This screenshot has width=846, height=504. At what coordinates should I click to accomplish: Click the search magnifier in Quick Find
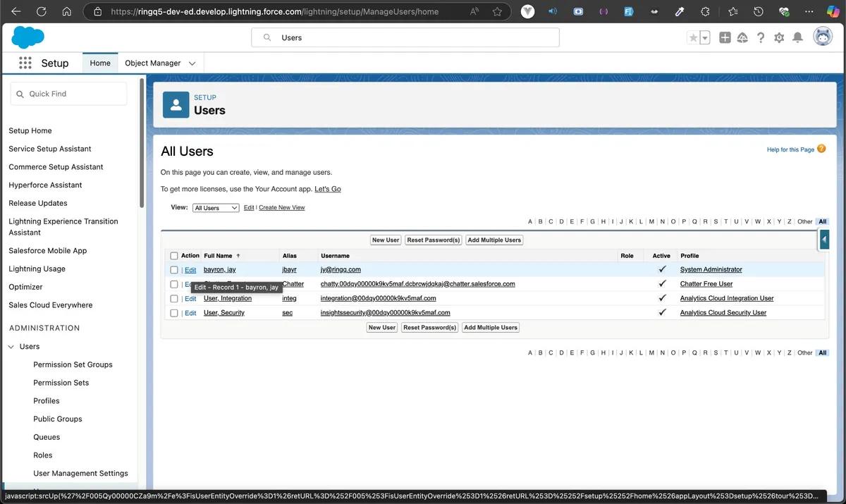pyautogui.click(x=20, y=94)
